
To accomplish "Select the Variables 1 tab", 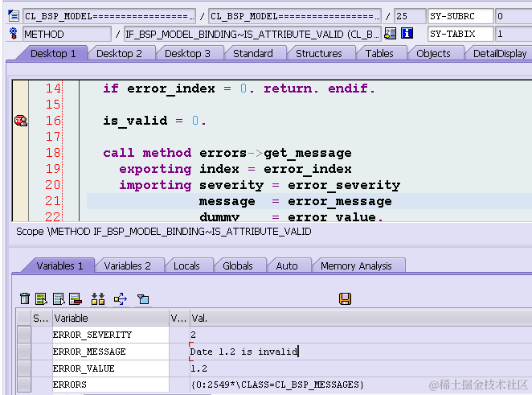I will 59,265.
